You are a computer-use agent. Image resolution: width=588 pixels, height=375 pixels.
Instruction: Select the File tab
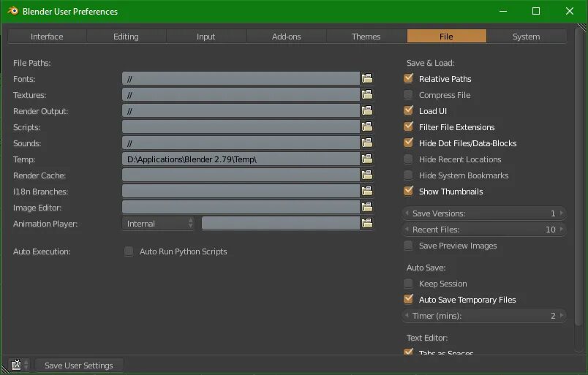pos(446,37)
